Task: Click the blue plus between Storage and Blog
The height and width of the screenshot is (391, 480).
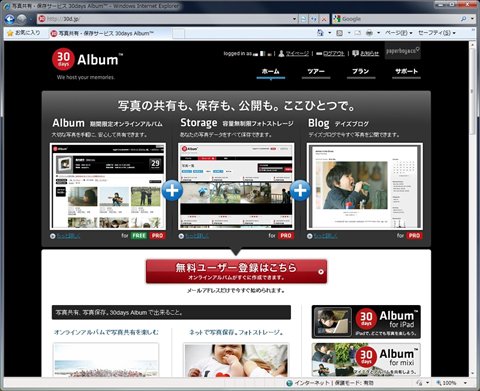Action: pos(300,190)
